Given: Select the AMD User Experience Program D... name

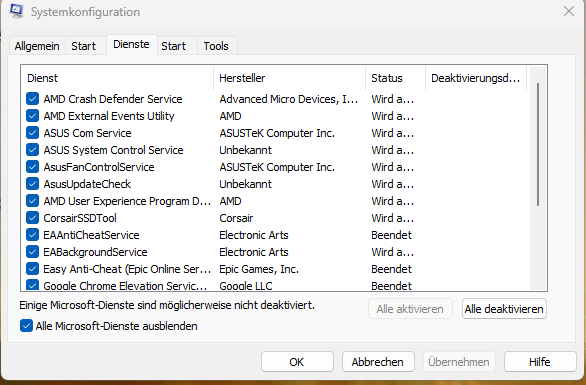Looking at the screenshot, I should tap(127, 201).
